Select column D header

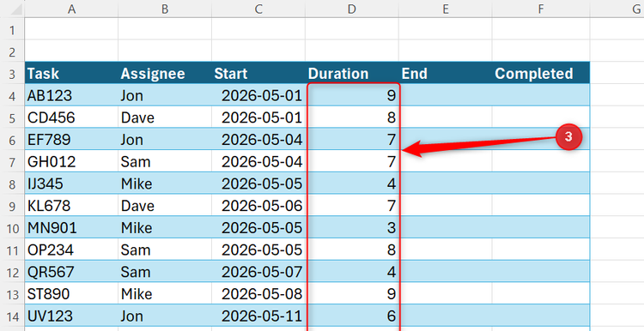(351, 9)
